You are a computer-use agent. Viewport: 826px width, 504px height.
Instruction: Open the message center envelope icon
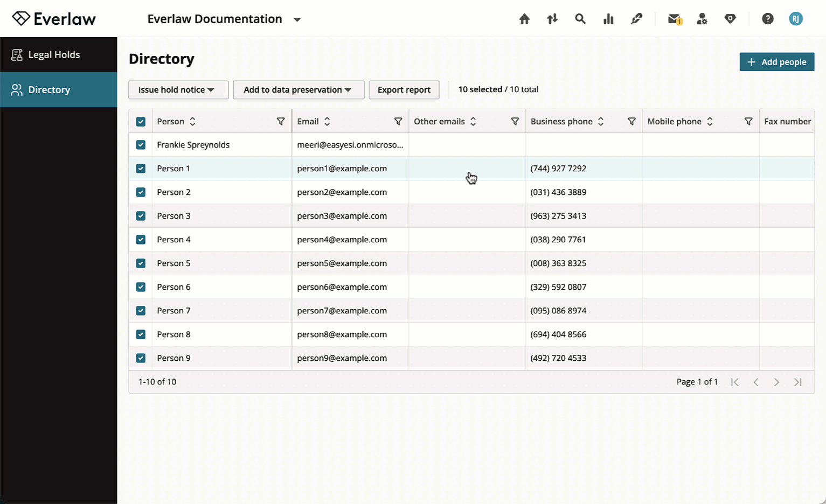point(675,19)
